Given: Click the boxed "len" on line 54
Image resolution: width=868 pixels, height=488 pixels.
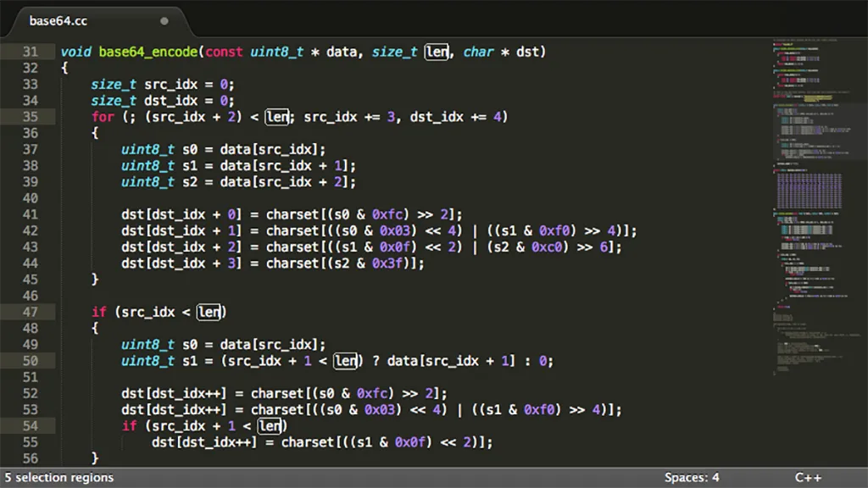Looking at the screenshot, I should point(270,426).
